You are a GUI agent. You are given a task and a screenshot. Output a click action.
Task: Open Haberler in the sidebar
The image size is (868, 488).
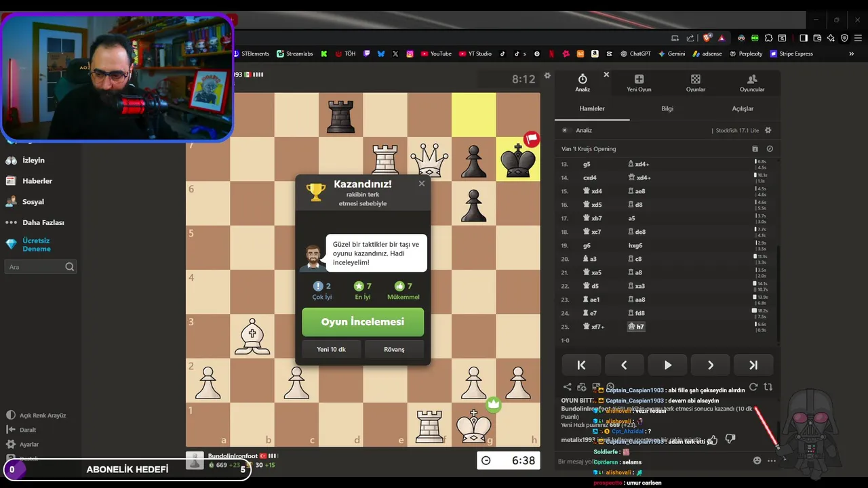click(28, 181)
